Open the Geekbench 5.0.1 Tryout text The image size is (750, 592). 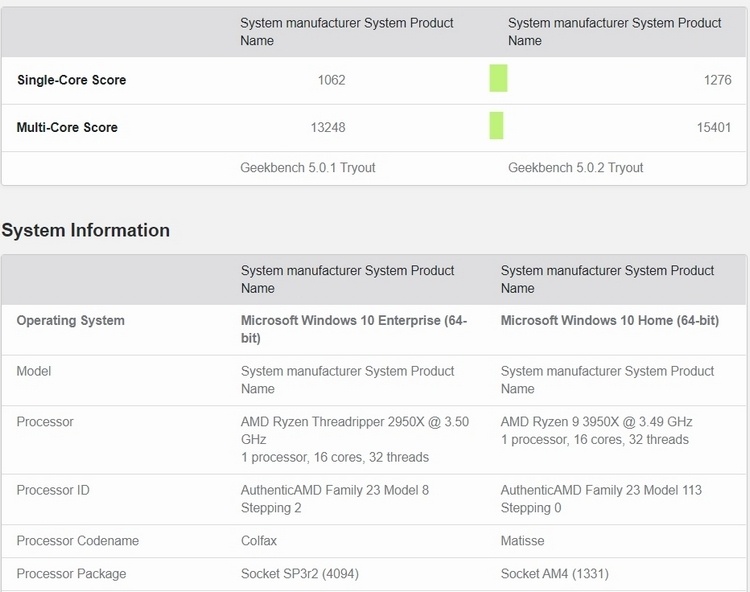click(308, 168)
